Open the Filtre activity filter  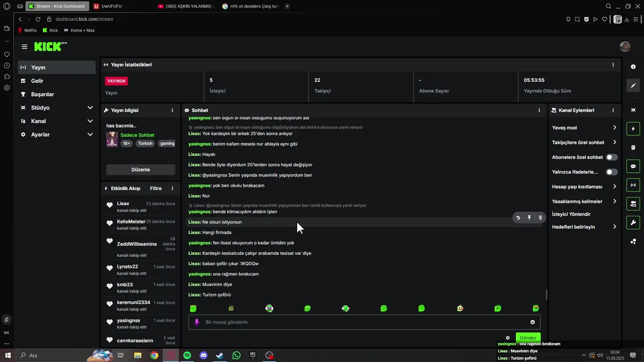click(156, 189)
